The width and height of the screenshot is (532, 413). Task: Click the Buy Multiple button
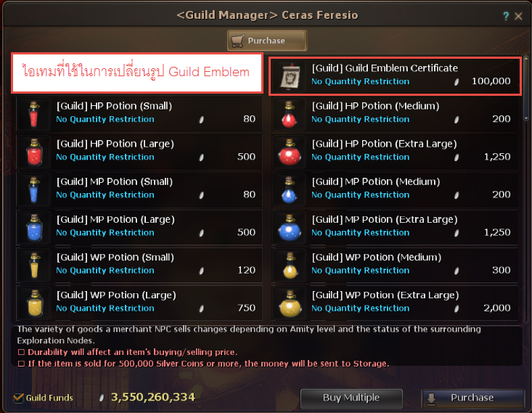(351, 398)
